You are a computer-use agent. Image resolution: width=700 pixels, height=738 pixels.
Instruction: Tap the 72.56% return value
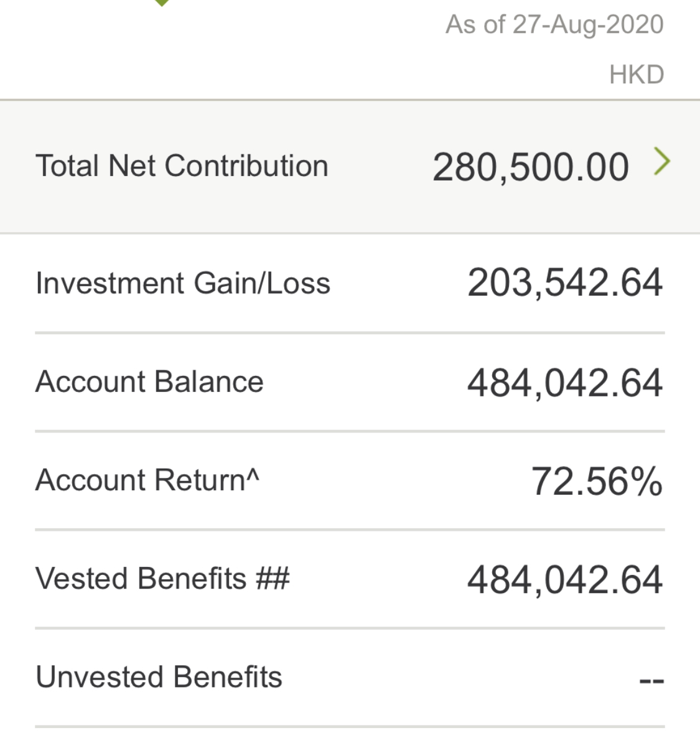597,482
